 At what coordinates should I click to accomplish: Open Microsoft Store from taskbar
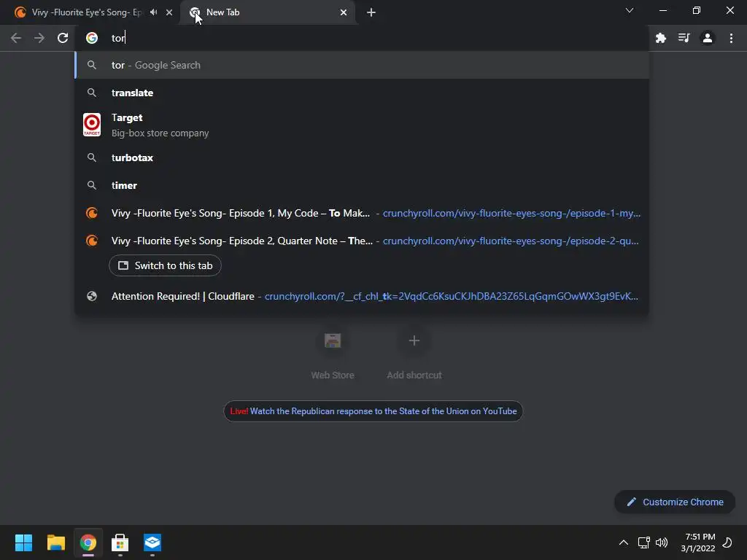(x=120, y=542)
